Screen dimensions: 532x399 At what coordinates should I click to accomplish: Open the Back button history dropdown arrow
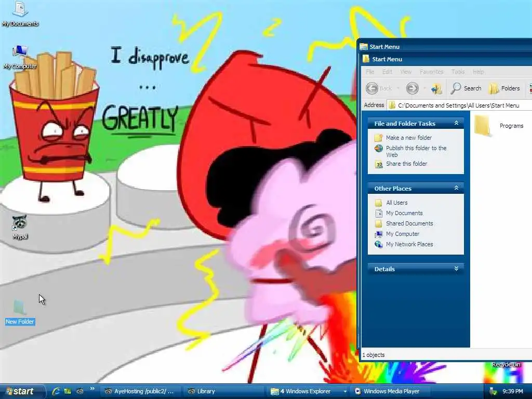(x=398, y=88)
